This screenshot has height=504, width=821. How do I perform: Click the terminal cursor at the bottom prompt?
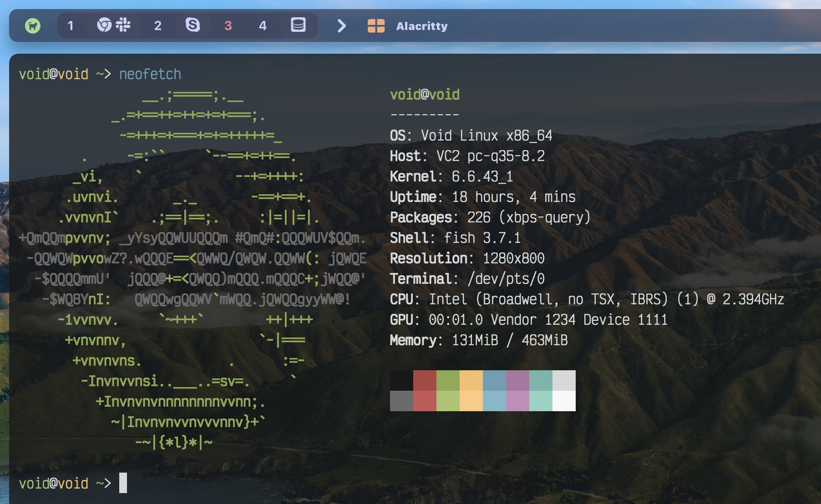pyautogui.click(x=123, y=483)
